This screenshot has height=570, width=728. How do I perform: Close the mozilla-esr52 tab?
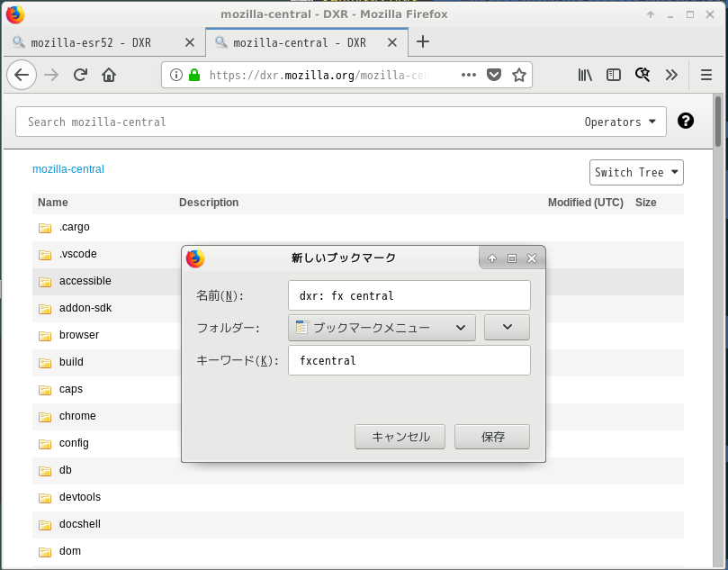coord(190,42)
